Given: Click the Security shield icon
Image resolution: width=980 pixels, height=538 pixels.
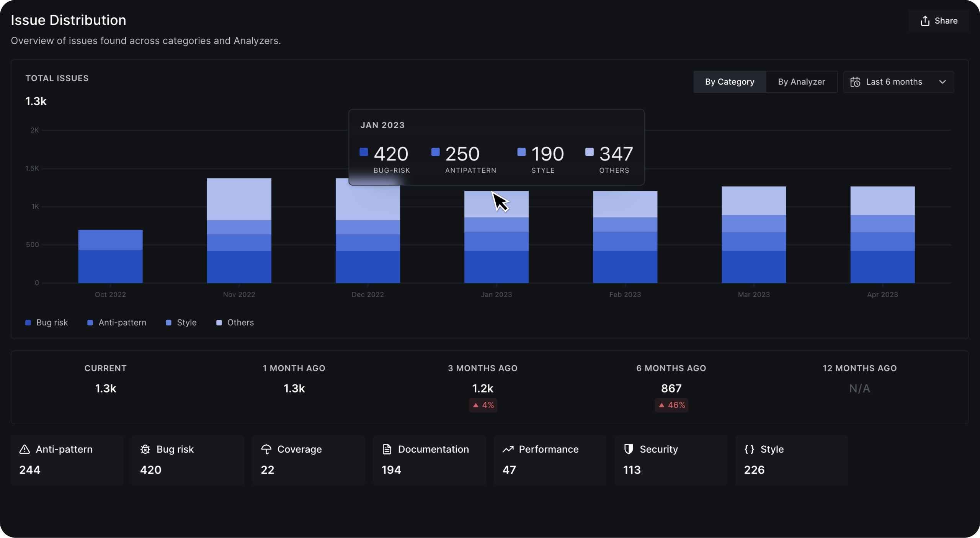Looking at the screenshot, I should point(628,449).
